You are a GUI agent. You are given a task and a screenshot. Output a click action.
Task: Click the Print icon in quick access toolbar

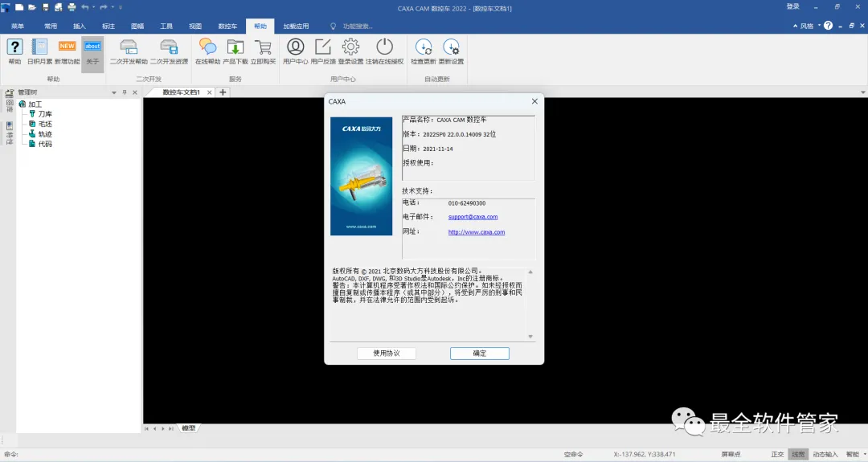click(x=72, y=7)
